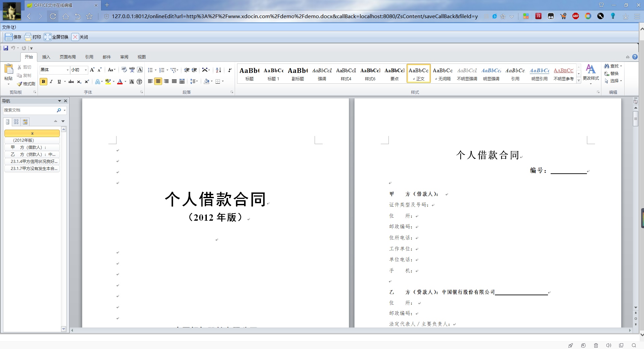Image resolution: width=644 pixels, height=349 pixels.
Task: Click the character border icon
Action: [x=140, y=70]
